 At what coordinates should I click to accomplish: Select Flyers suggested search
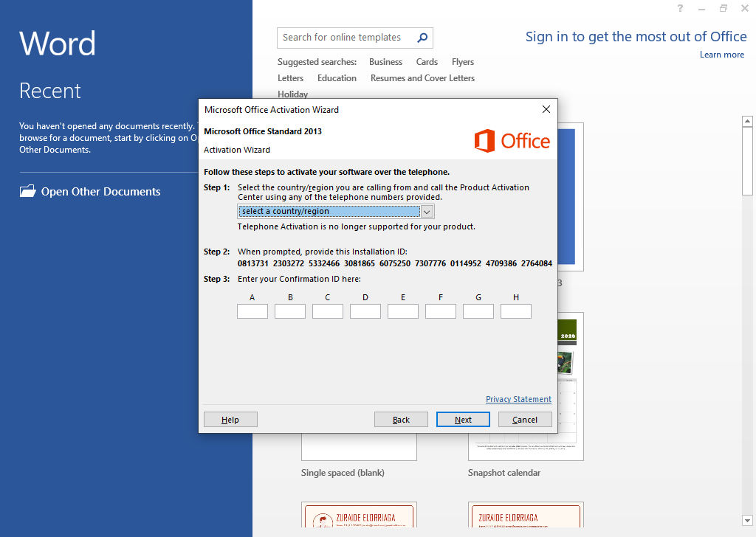point(462,62)
